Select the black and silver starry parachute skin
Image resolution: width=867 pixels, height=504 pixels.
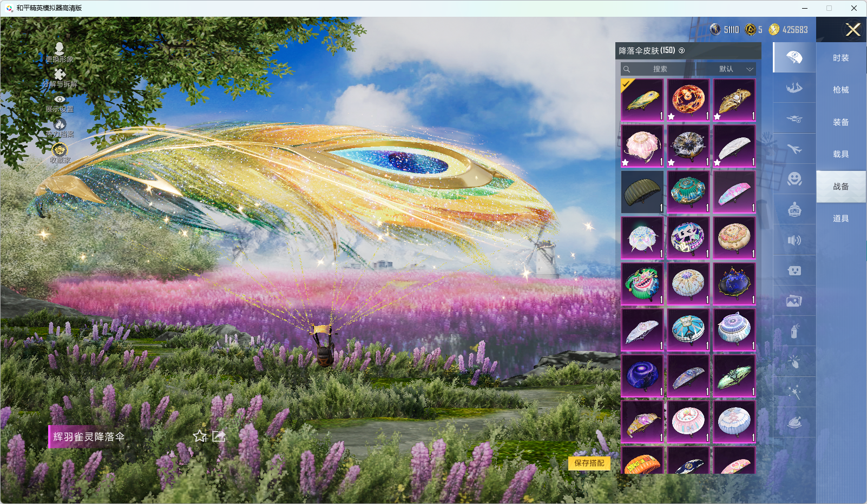(x=688, y=146)
